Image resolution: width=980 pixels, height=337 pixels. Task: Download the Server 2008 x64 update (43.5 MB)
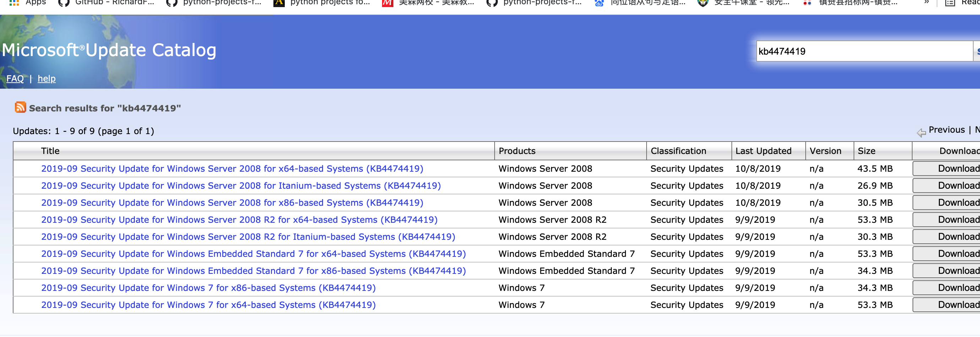[x=947, y=169]
